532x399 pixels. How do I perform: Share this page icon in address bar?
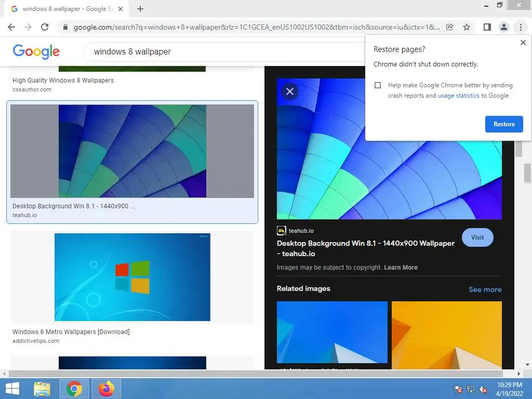tap(449, 27)
